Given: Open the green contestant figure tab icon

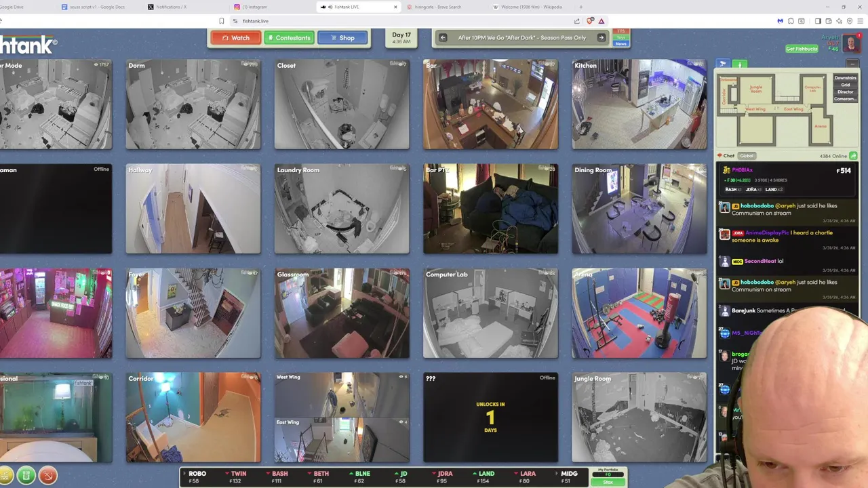Looking at the screenshot, I should pyautogui.click(x=740, y=64).
